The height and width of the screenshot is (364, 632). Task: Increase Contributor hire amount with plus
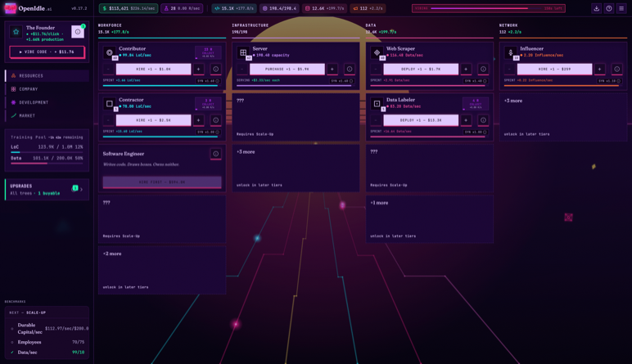(198, 70)
